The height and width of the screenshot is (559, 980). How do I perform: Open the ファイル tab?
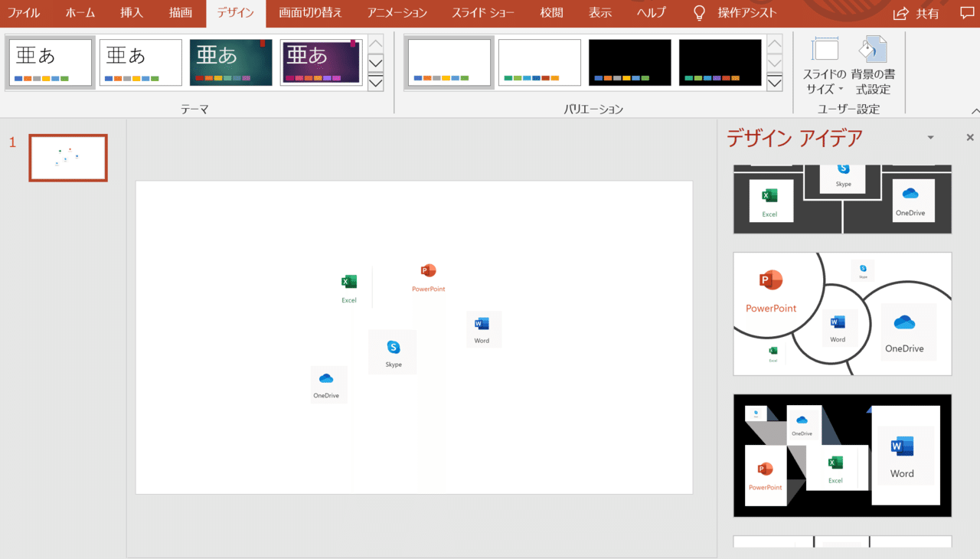(24, 13)
